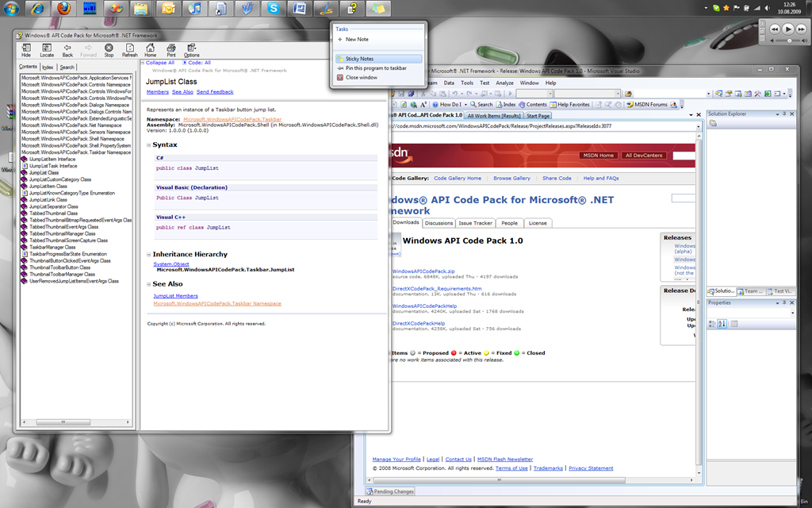The width and height of the screenshot is (812, 508).
Task: Click the Hide button in help viewer toolbar
Action: point(26,50)
